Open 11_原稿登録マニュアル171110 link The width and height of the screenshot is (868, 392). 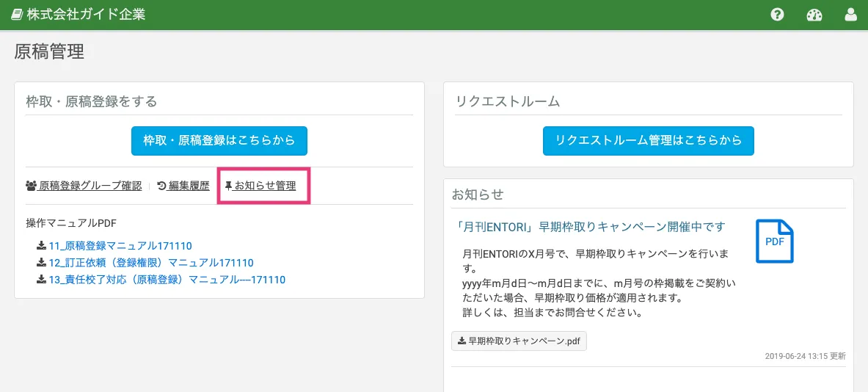point(120,246)
